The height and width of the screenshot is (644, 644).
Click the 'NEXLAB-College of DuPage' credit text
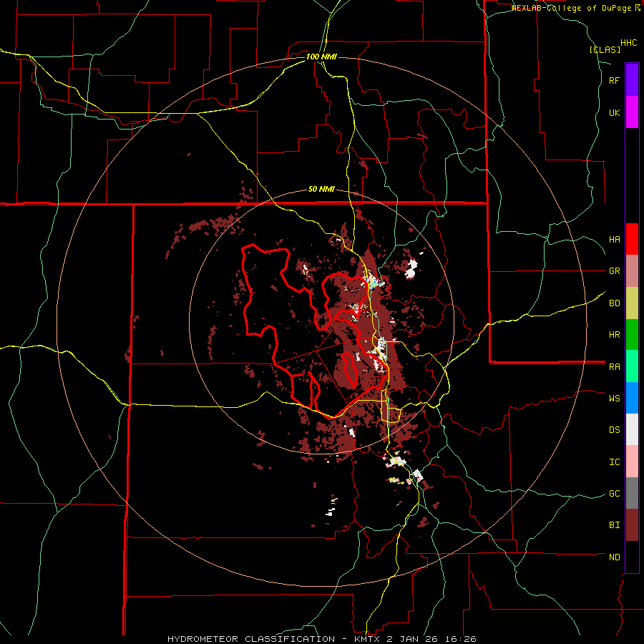(571, 8)
